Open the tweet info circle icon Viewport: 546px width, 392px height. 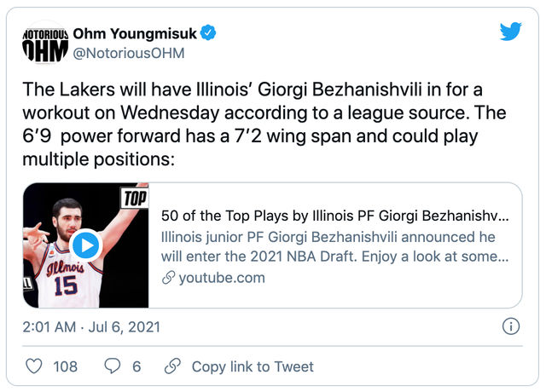(x=510, y=326)
